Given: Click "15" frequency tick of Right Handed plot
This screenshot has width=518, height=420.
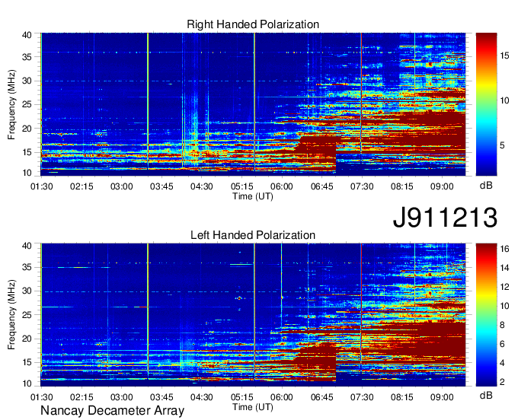Looking at the screenshot, I should point(27,152).
